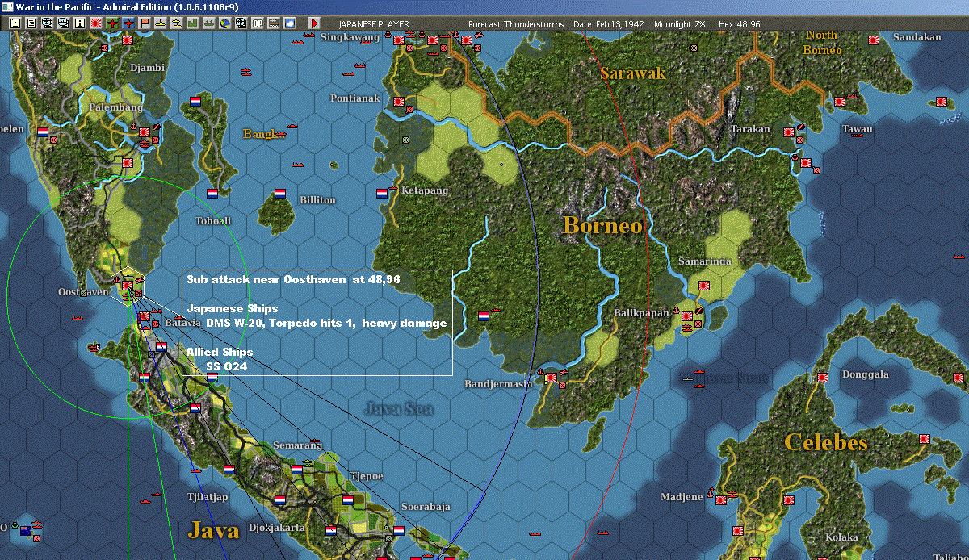Select the Japanese base flag at Balikpapan
Viewport: 969px width, 560px height.
(x=688, y=315)
